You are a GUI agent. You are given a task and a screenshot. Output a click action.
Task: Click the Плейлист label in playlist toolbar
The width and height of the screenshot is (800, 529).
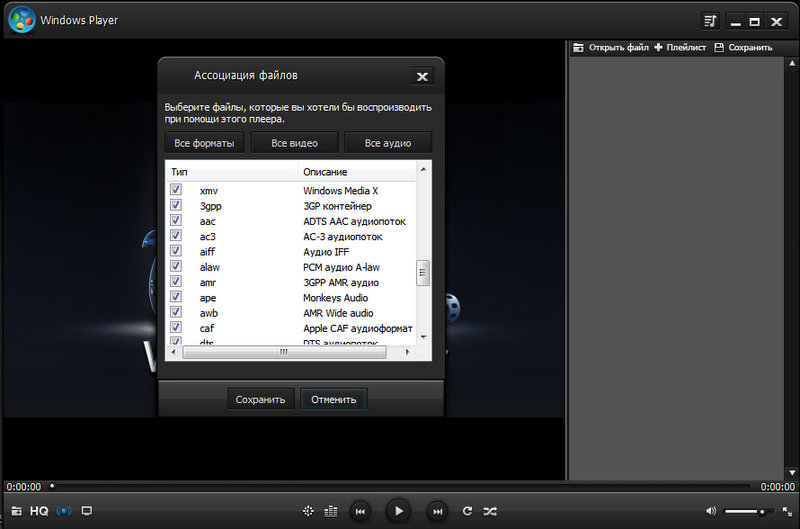point(686,47)
